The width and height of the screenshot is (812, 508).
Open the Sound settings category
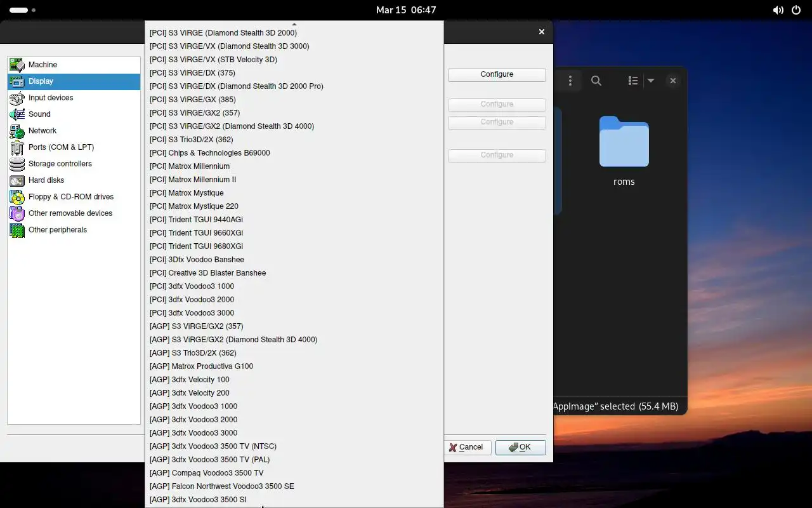click(x=74, y=114)
